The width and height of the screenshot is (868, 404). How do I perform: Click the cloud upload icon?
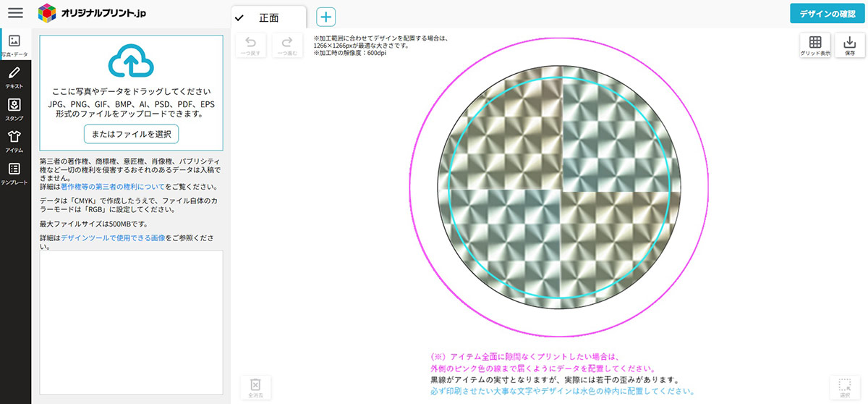coord(131,62)
